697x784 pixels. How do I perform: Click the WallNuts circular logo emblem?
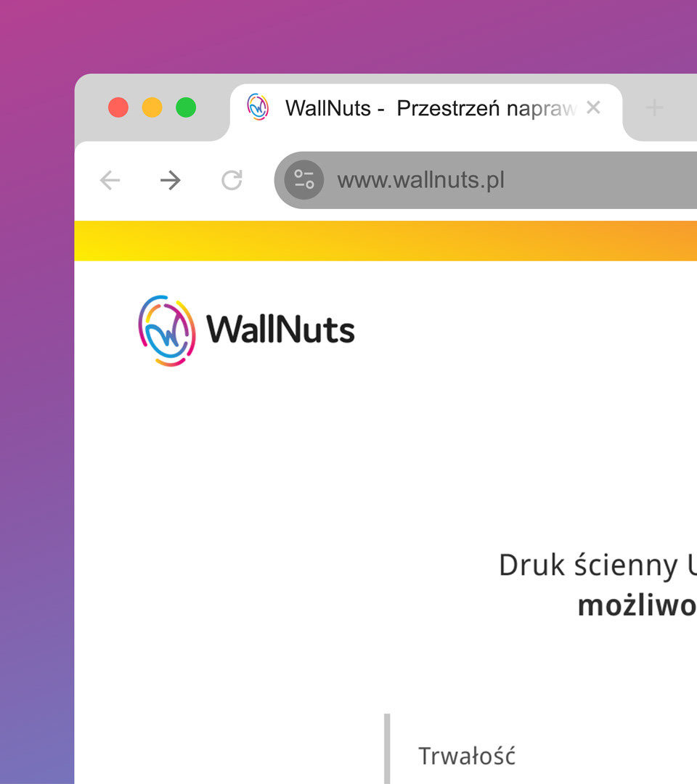pyautogui.click(x=167, y=330)
